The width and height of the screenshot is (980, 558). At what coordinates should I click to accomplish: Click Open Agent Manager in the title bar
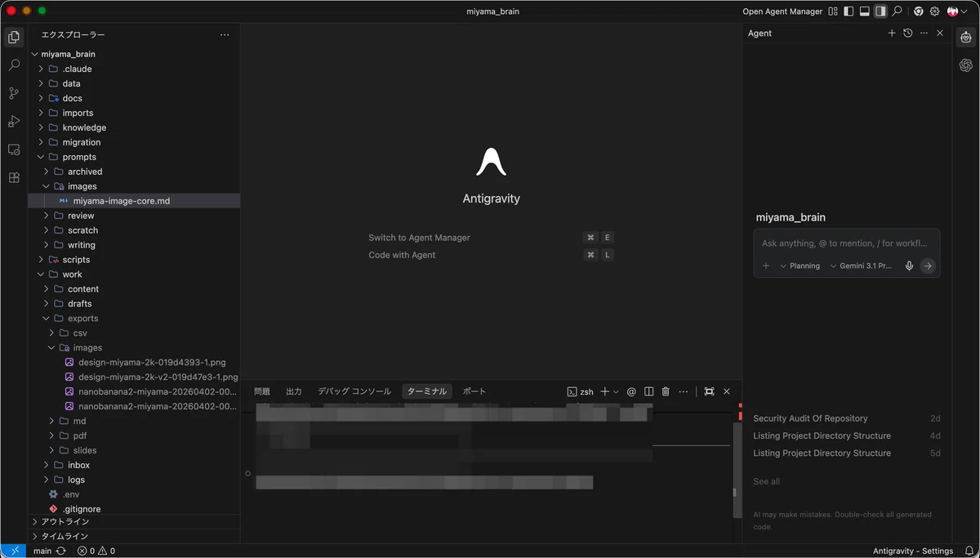782,11
